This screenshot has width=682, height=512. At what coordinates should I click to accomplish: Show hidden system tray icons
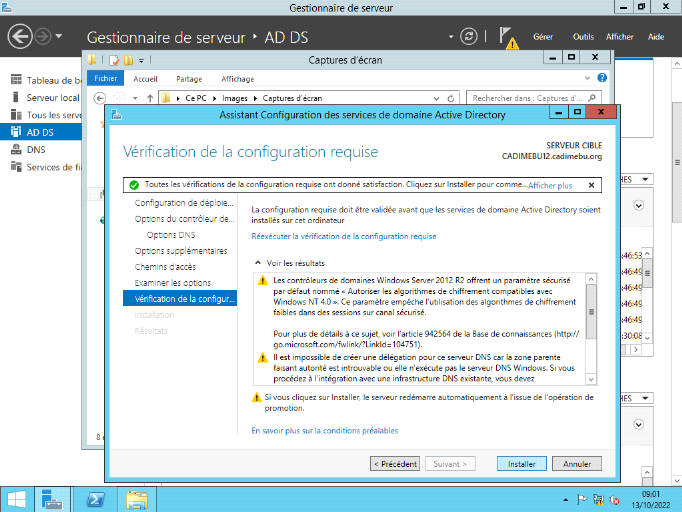click(x=565, y=500)
